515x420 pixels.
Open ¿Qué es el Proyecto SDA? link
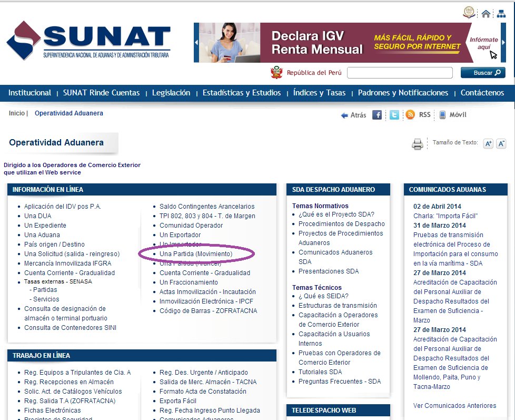tap(336, 214)
